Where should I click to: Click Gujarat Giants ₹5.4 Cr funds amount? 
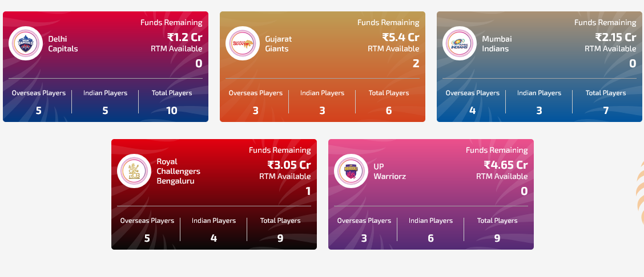pyautogui.click(x=401, y=37)
